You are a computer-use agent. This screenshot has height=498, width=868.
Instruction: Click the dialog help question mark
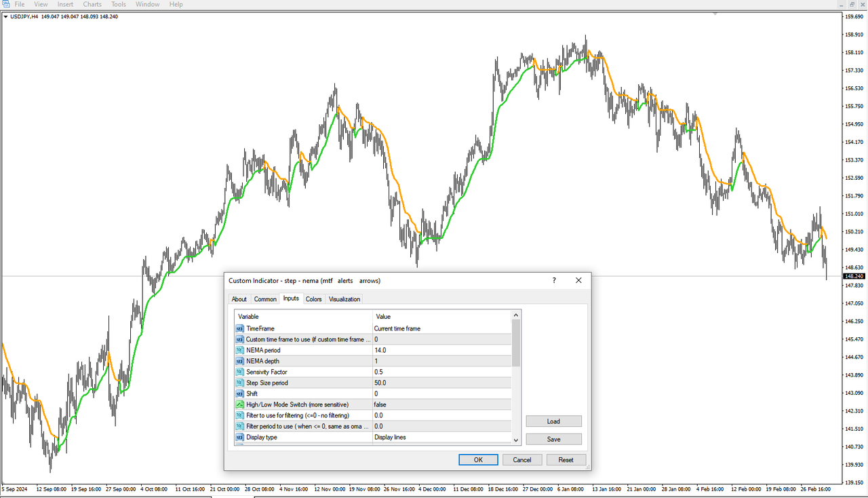point(554,280)
